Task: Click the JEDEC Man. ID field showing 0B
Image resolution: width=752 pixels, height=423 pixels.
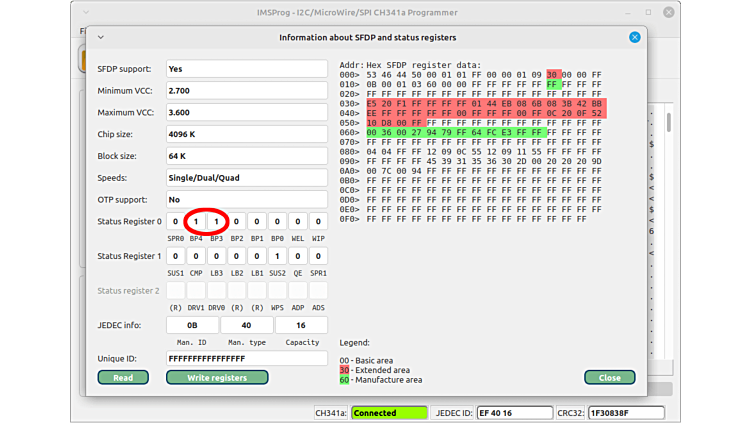Action: (192, 325)
